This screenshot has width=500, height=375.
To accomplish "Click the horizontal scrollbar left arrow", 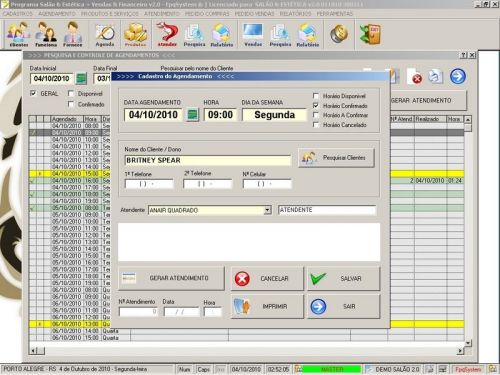I will tap(33, 351).
